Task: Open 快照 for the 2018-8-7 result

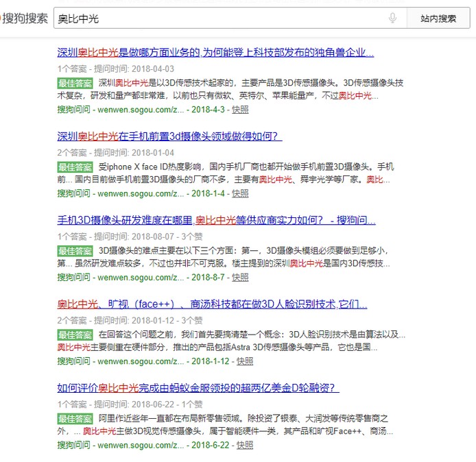Action: [240, 277]
